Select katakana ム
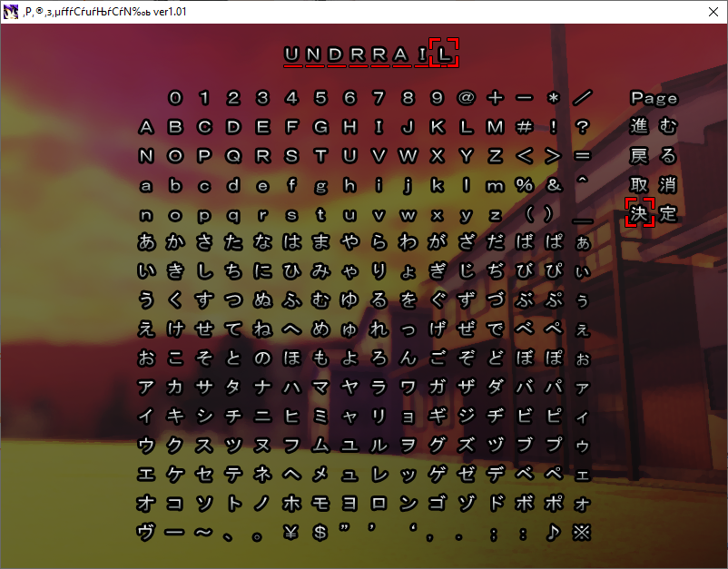The height and width of the screenshot is (569, 728). click(x=320, y=445)
